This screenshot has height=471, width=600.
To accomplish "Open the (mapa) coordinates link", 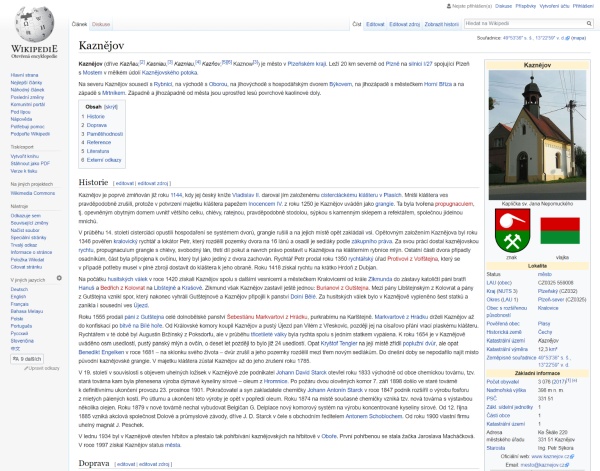I will click(x=578, y=38).
